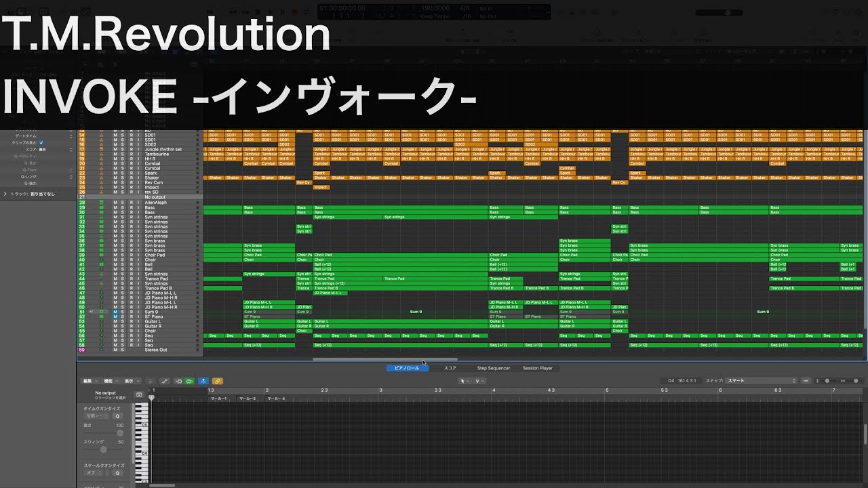Switch to the スコア tab
868x488 pixels.
(450, 368)
